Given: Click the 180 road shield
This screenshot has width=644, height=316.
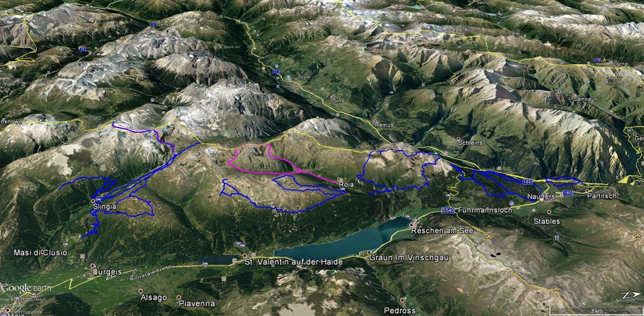Looking at the screenshot, I should click(569, 193).
